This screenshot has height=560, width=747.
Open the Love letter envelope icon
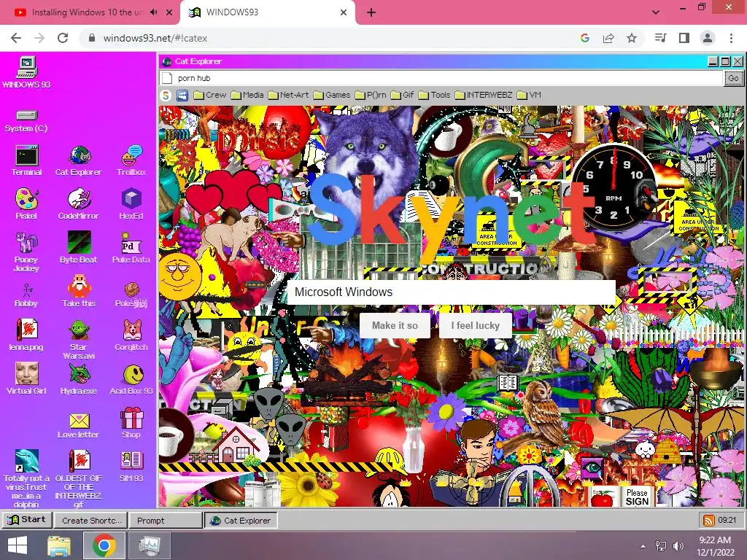(x=79, y=425)
